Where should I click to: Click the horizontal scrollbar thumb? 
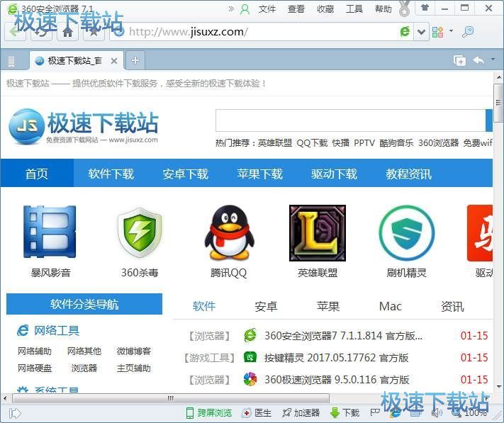171,398
